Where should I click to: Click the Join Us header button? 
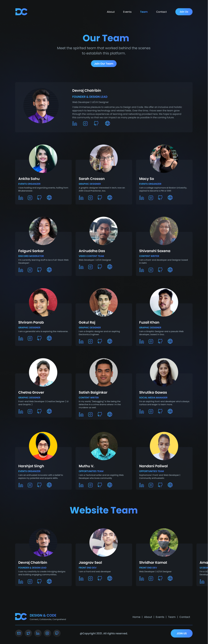tap(184, 12)
